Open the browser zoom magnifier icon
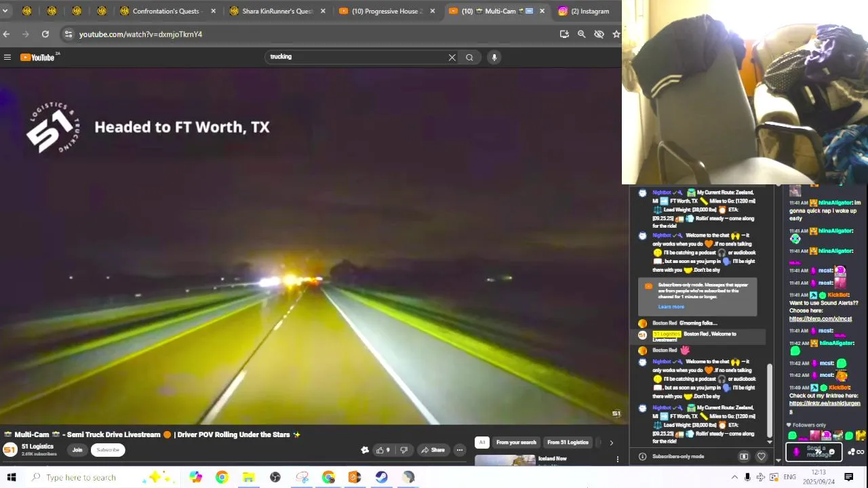The height and width of the screenshot is (488, 868). pos(581,34)
